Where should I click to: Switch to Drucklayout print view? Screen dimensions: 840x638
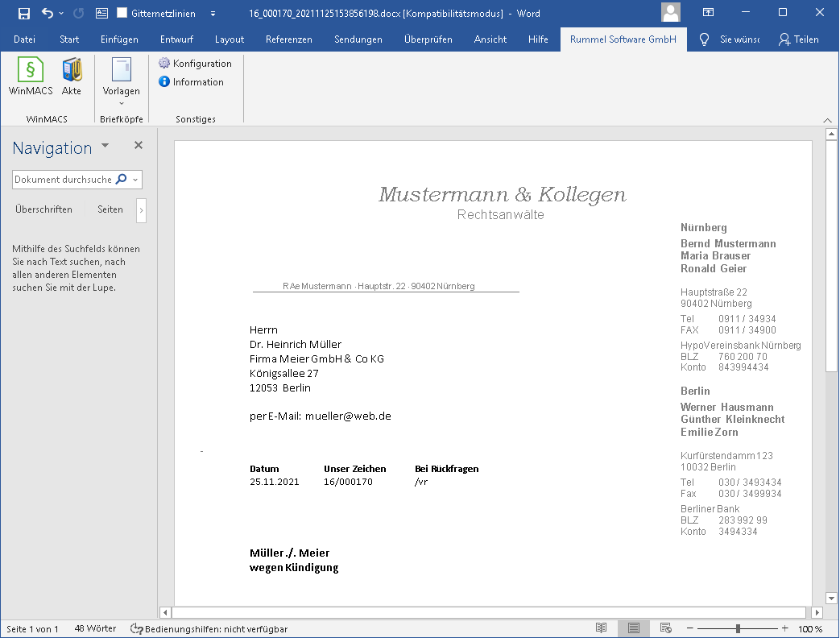click(x=634, y=628)
